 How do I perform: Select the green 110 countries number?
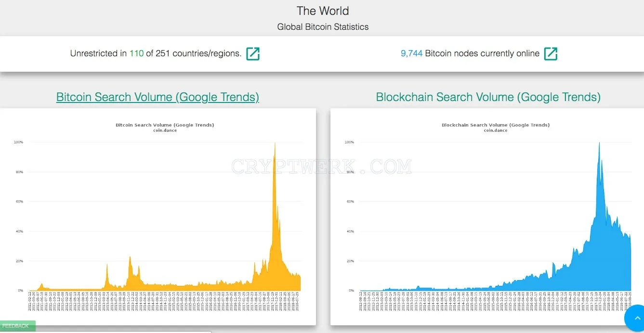[136, 53]
